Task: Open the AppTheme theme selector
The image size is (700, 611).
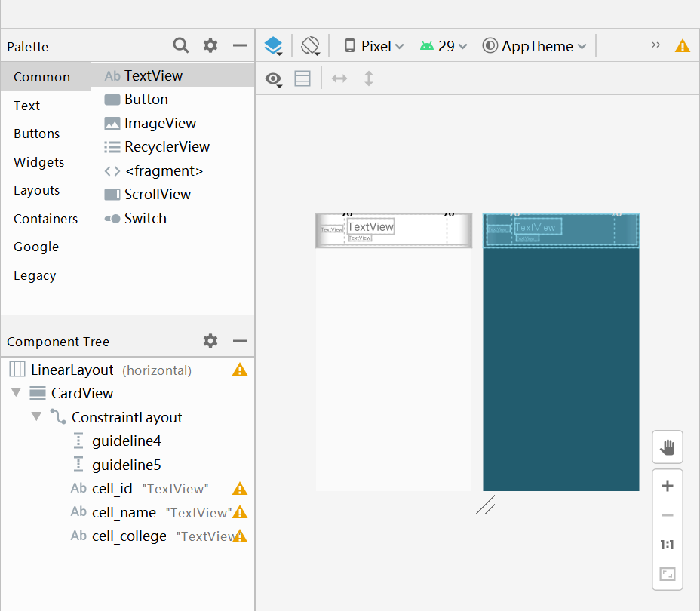Action: tap(534, 45)
